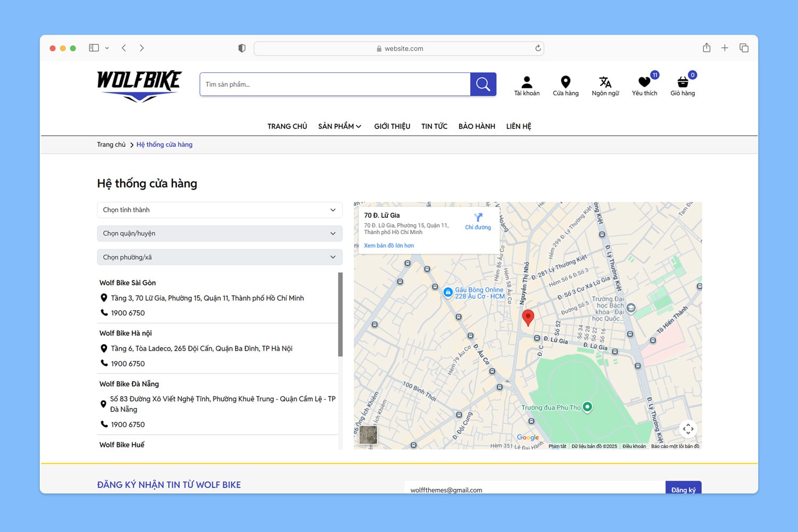This screenshot has height=532, width=798.
Task: Click the store list vertical scrollbar
Action: pyautogui.click(x=340, y=314)
